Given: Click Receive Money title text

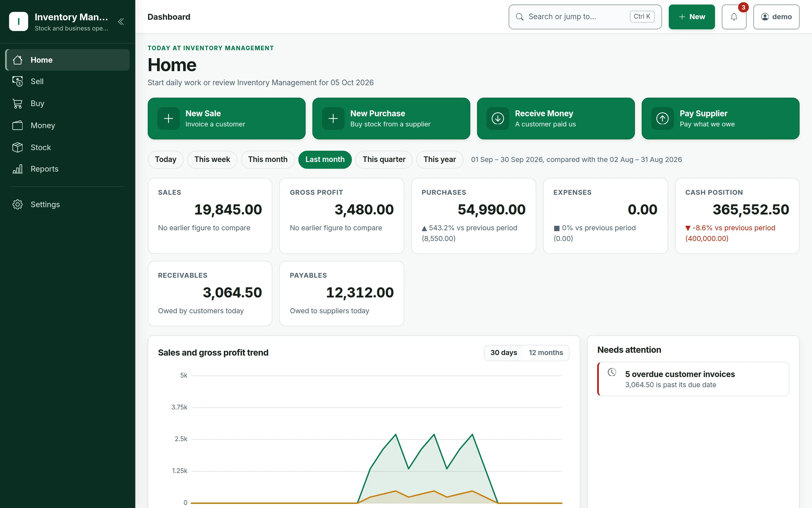Looking at the screenshot, I should pyautogui.click(x=544, y=113).
